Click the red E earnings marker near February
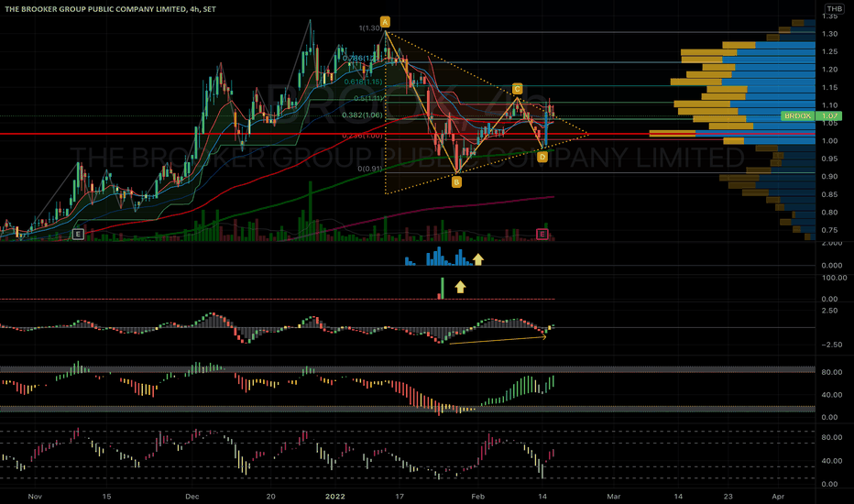 [x=542, y=235]
